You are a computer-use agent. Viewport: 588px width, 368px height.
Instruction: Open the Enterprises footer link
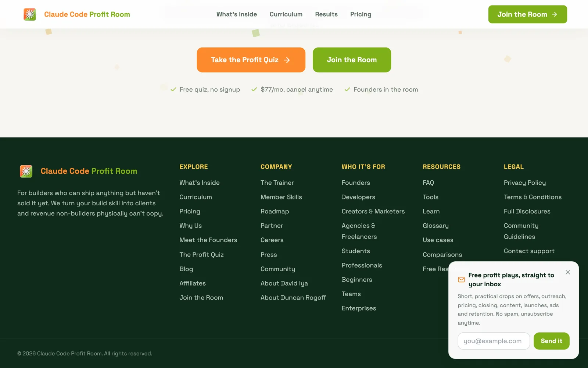359,308
